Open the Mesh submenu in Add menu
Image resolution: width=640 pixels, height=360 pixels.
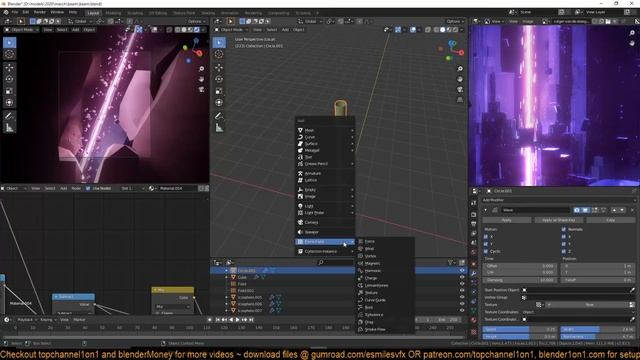tap(325, 130)
